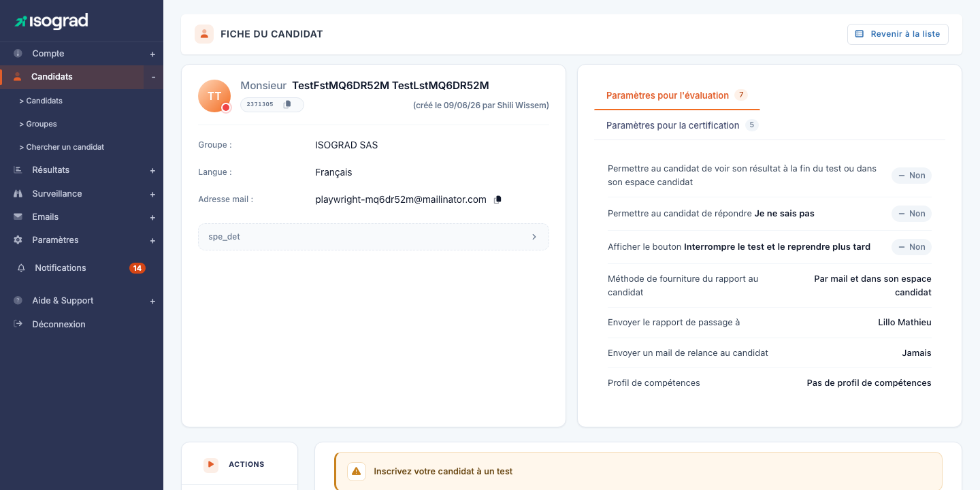980x490 pixels.
Task: Expand the Résultats menu with plus
Action: [x=152, y=170]
